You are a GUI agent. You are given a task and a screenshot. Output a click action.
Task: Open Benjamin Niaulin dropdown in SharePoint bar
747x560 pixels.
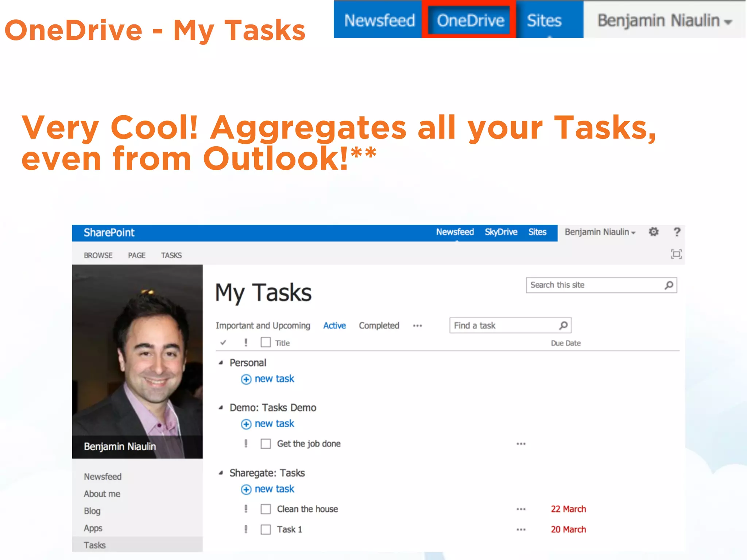tap(600, 232)
